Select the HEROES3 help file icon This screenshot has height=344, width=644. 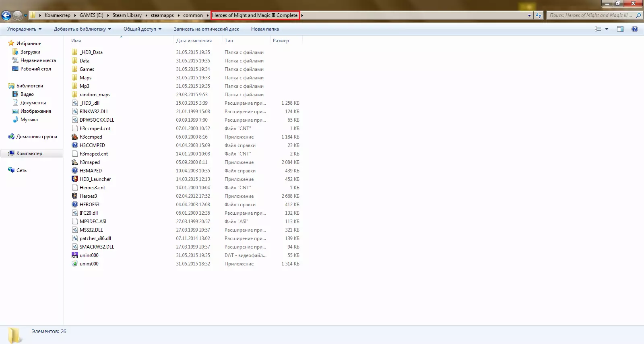tap(75, 204)
